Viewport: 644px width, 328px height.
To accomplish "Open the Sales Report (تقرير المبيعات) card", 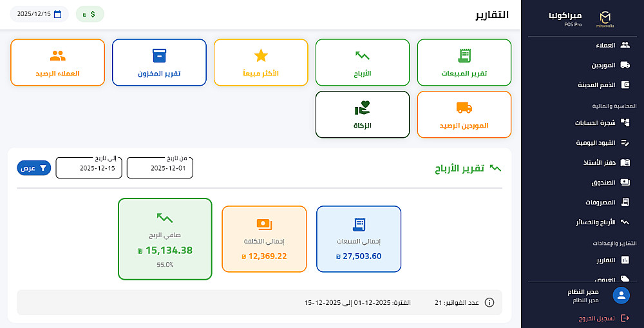I will pos(464,63).
